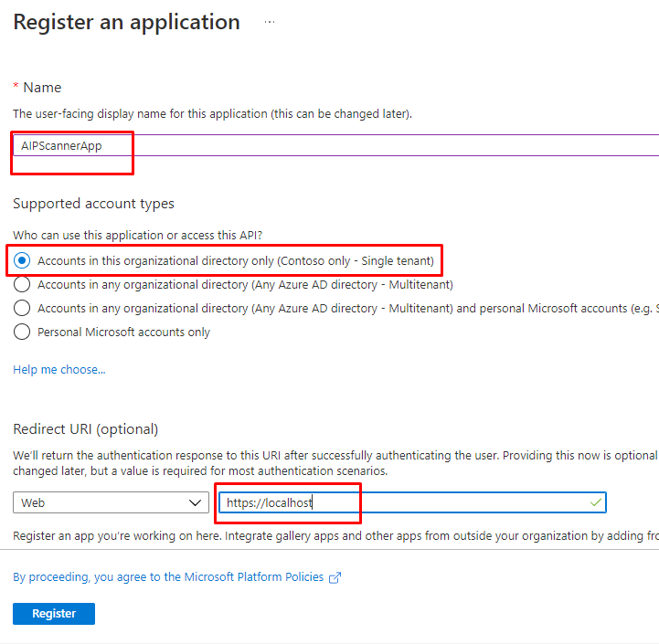Screen dimensions: 659x644
Task: Open the Web platform type dropdown
Action: point(110,502)
